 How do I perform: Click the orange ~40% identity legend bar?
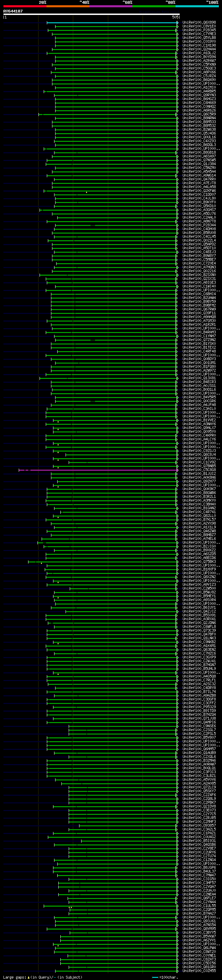pos(68,6)
